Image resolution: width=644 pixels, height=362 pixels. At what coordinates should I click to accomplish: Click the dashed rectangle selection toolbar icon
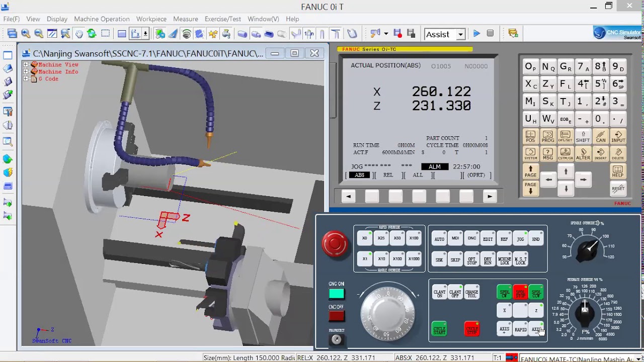[x=105, y=34]
